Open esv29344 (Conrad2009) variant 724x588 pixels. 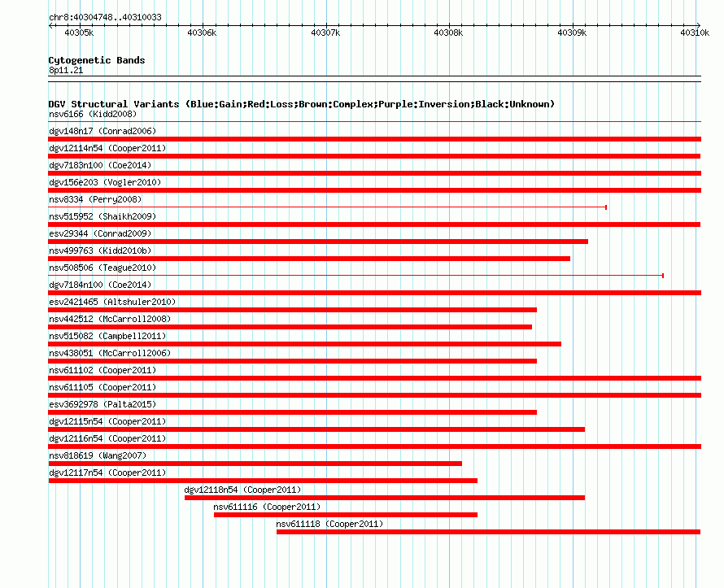[100, 233]
